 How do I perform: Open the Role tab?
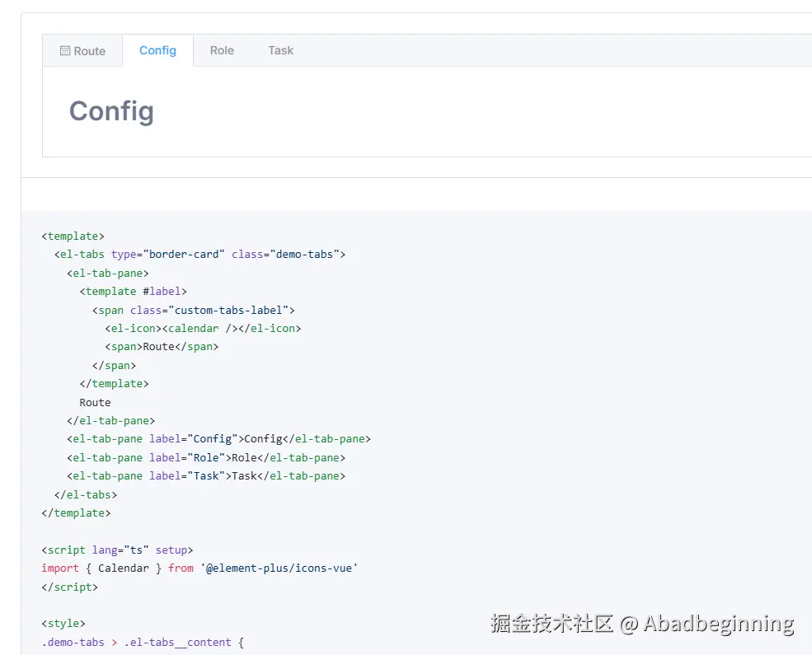point(222,50)
